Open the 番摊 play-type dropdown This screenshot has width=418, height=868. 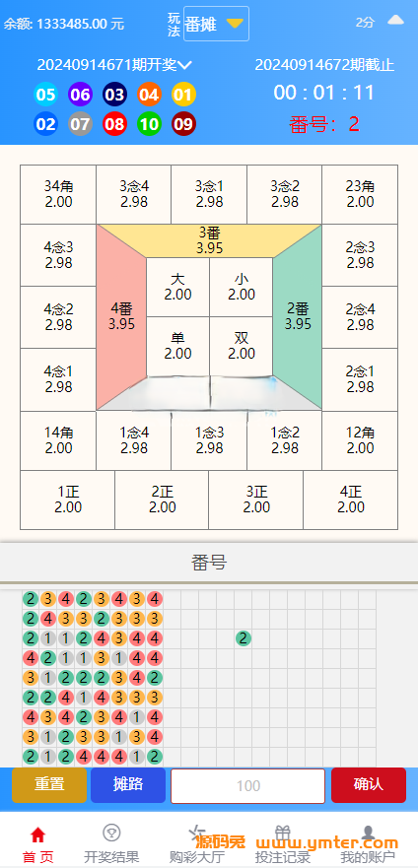216,24
